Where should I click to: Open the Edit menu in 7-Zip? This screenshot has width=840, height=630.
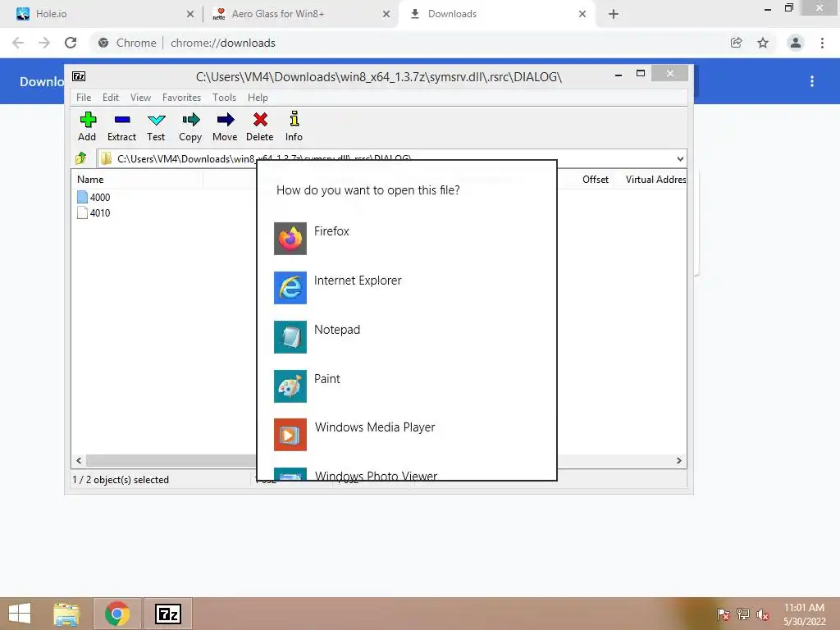111,98
